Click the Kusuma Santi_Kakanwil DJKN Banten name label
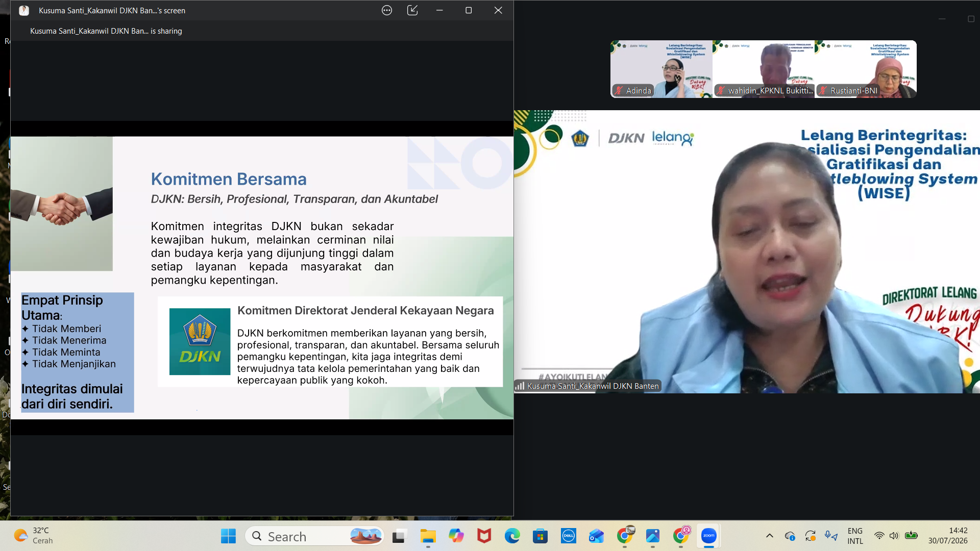The width and height of the screenshot is (980, 551). point(593,386)
